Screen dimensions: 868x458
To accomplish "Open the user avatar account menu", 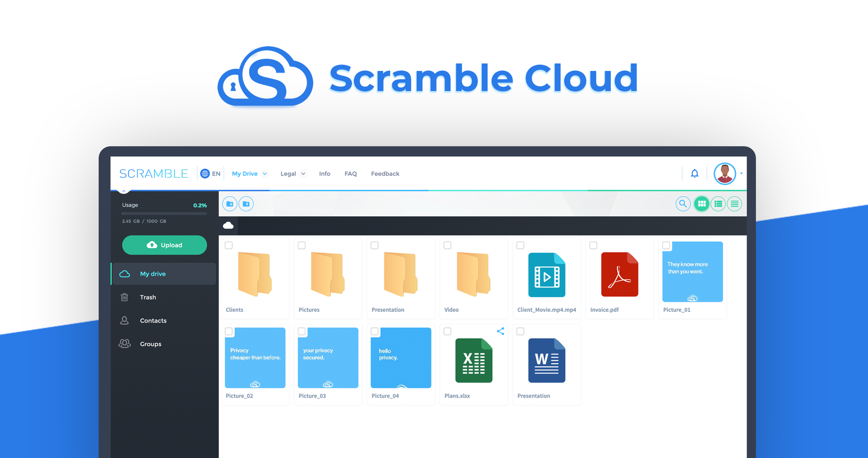I will pos(725,173).
